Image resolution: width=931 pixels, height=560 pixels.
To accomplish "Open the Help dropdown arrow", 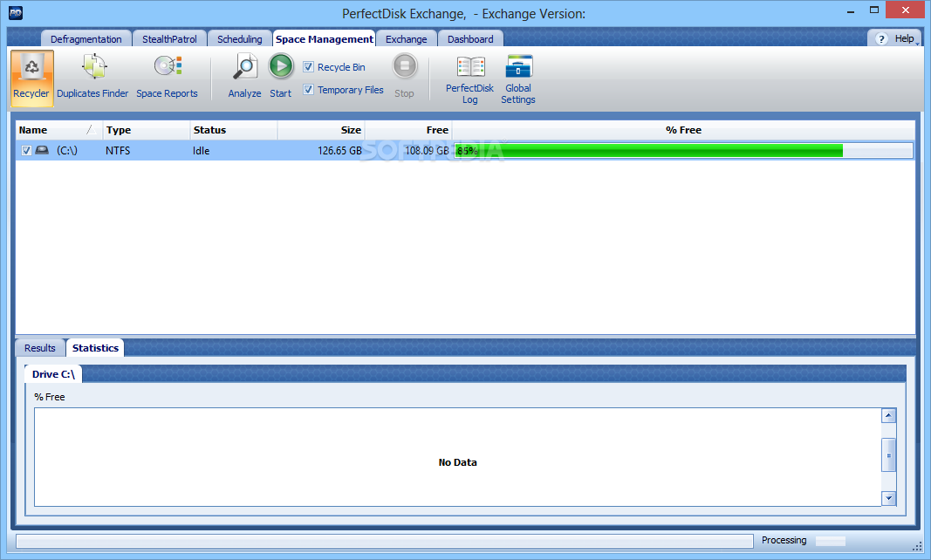I will point(918,44).
